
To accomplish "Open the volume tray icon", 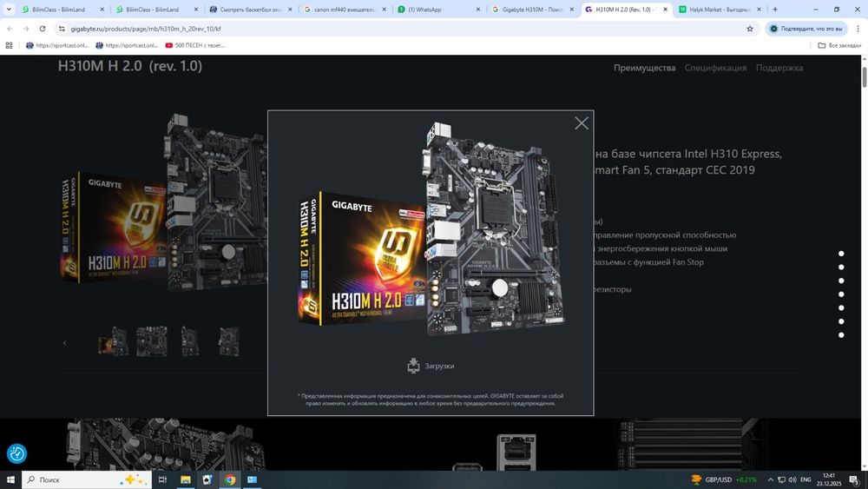I will [x=792, y=479].
